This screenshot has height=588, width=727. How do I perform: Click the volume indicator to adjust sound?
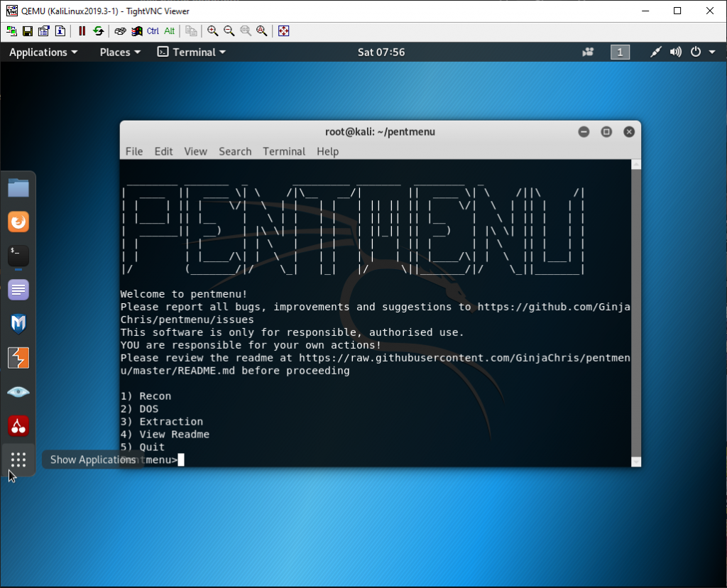click(675, 52)
